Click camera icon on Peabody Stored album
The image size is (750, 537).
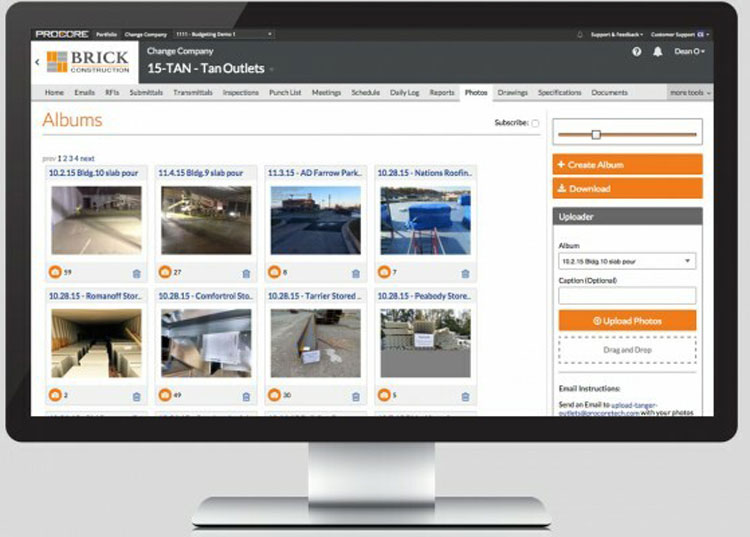coord(384,395)
